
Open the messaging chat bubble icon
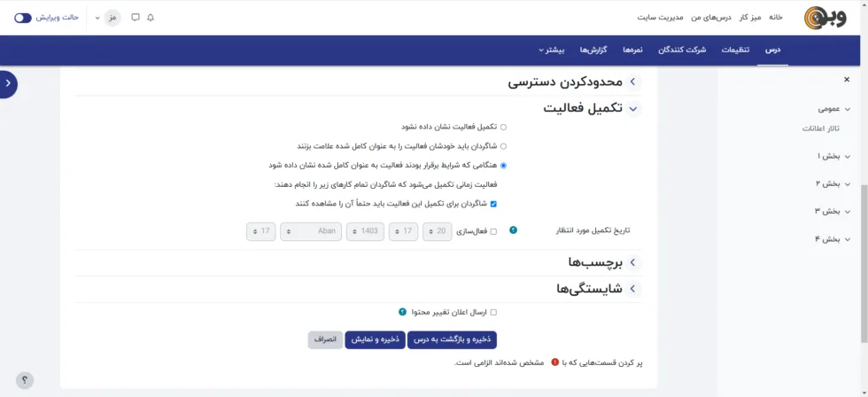pos(136,18)
